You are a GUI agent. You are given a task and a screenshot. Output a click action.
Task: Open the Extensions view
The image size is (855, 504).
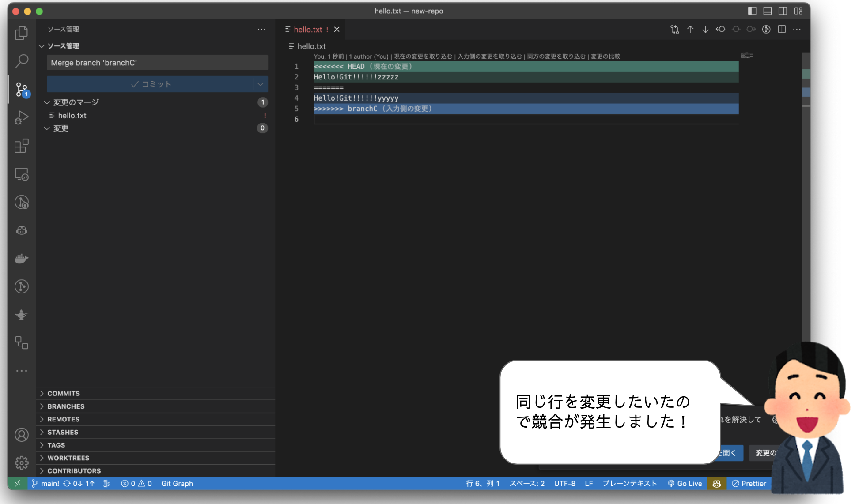click(x=21, y=146)
